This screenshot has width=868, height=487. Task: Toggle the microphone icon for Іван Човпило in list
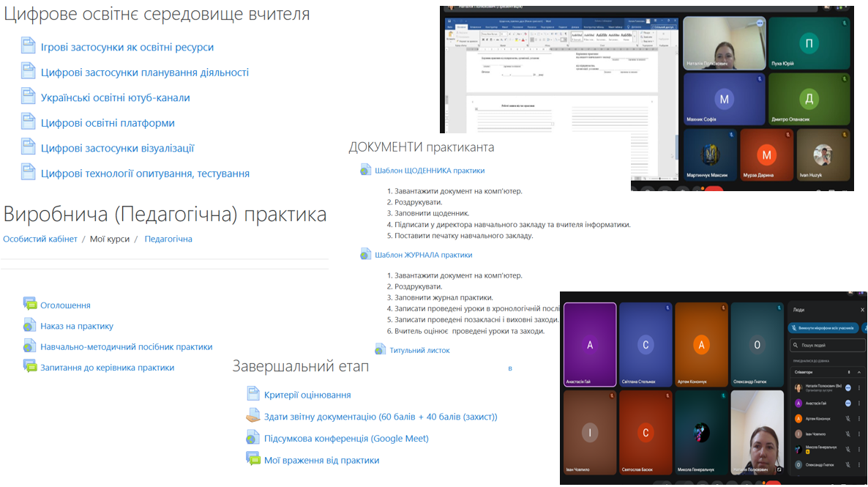click(x=848, y=434)
